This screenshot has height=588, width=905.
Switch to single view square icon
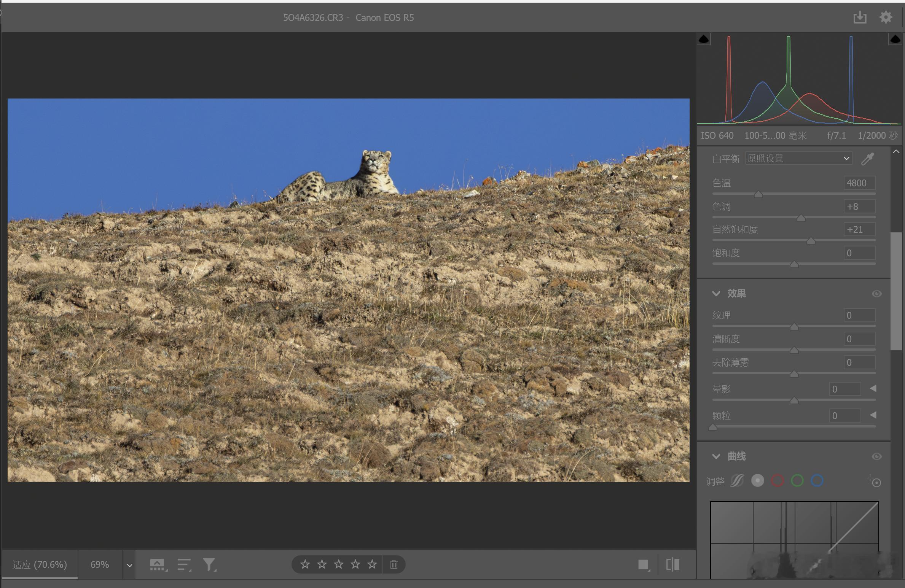[644, 565]
